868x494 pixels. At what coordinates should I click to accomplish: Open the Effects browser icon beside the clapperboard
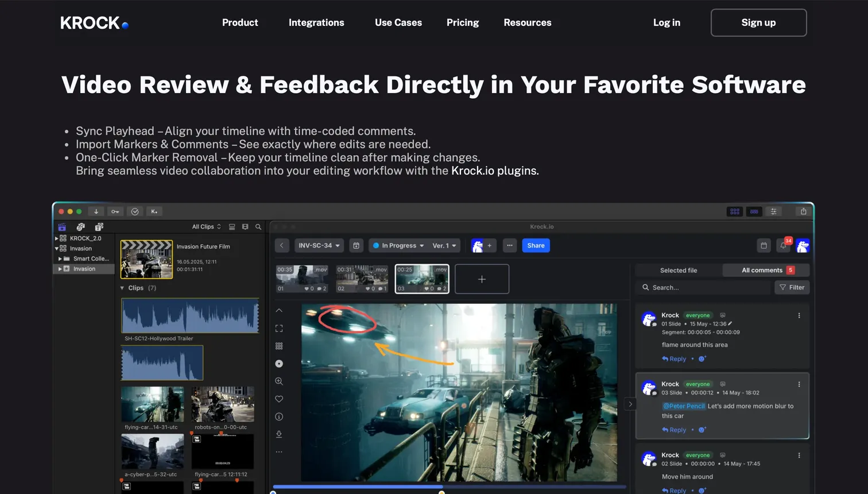point(80,226)
